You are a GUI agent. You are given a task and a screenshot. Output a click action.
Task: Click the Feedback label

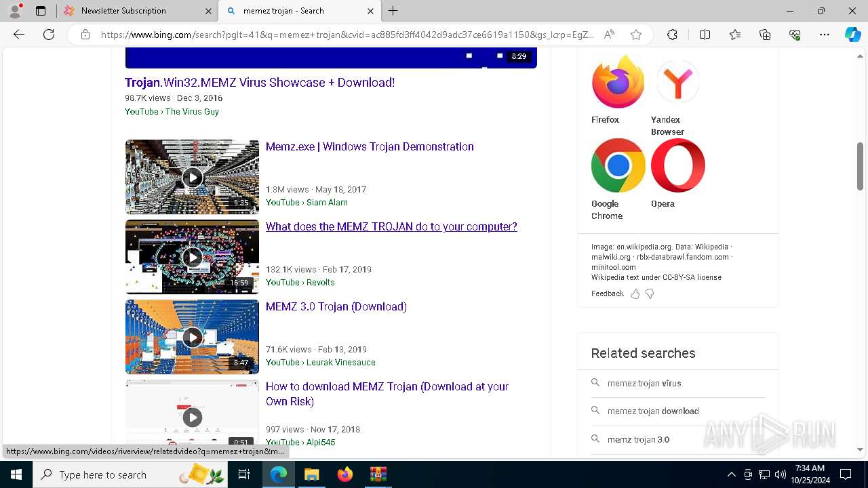tap(607, 293)
